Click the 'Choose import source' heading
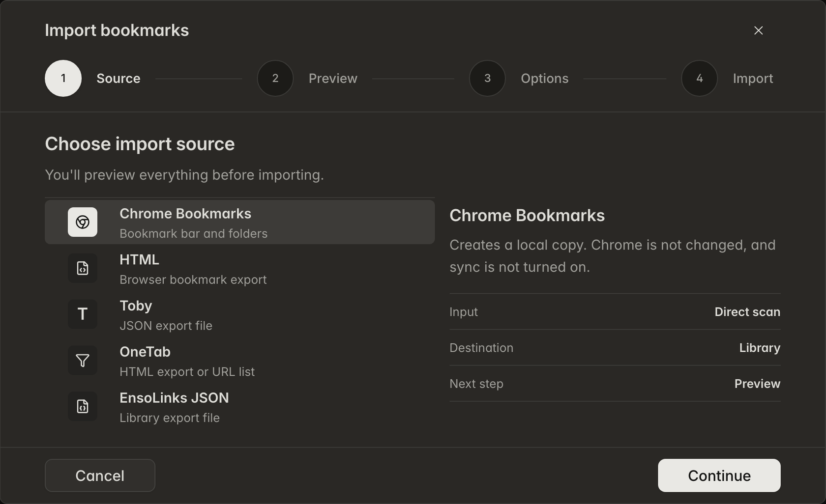The height and width of the screenshot is (504, 826). pos(140,144)
